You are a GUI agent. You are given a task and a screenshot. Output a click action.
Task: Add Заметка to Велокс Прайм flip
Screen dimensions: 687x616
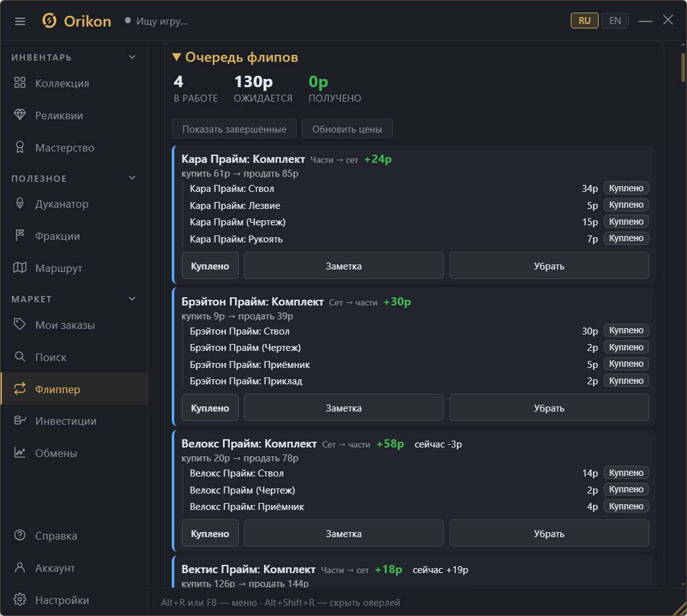point(343,533)
